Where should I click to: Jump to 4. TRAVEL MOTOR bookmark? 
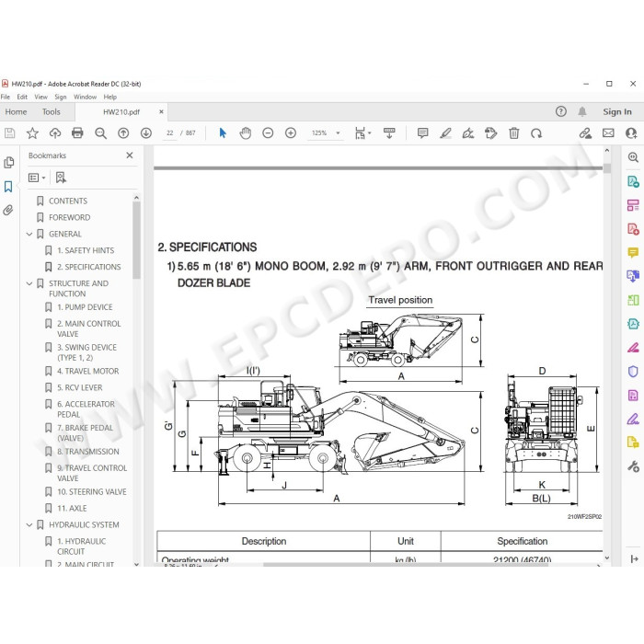[x=88, y=371]
